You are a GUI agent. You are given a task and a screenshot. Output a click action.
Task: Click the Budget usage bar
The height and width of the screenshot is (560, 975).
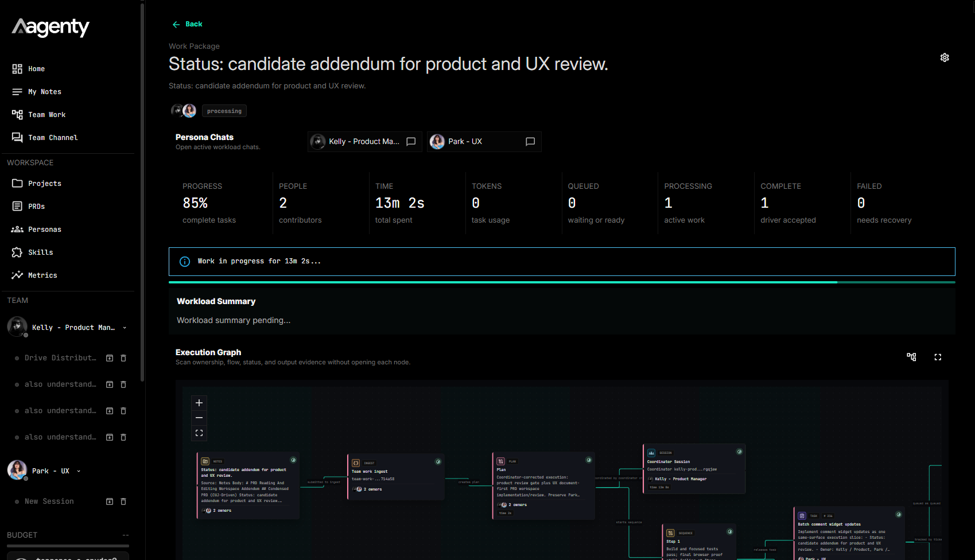point(68,546)
